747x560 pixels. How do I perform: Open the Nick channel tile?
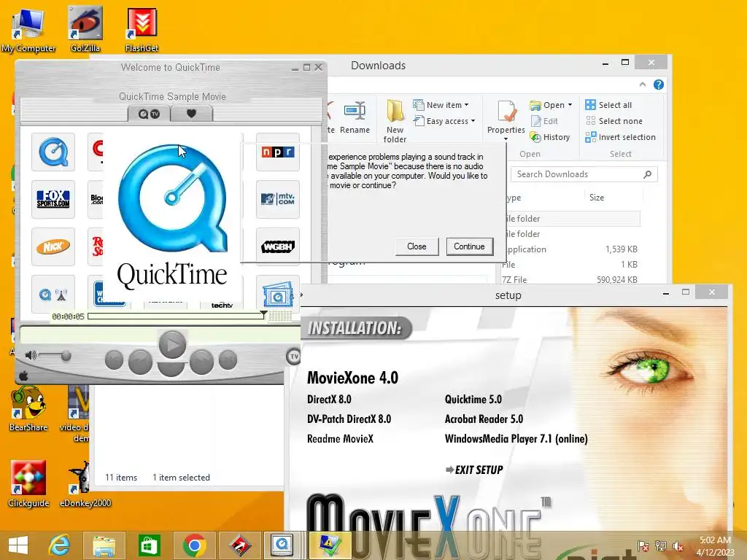[x=53, y=246]
